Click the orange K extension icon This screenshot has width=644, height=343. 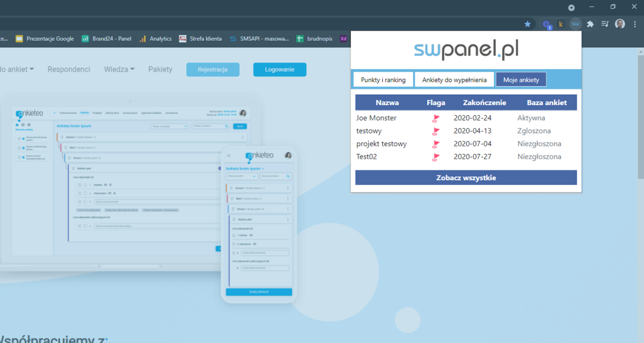(561, 24)
